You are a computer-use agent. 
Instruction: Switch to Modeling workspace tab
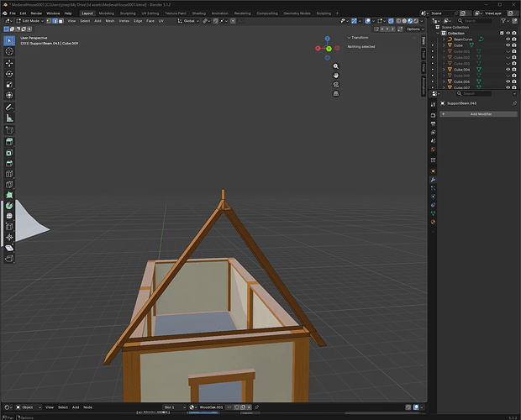[x=107, y=13]
